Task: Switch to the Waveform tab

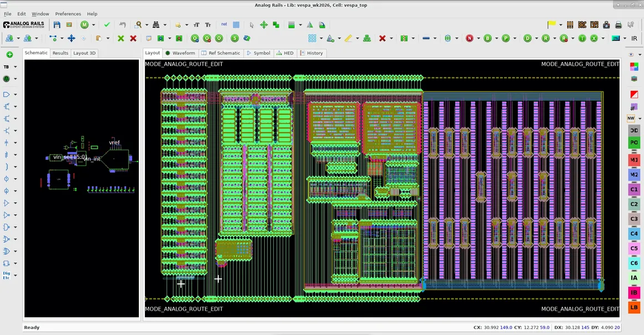Action: click(x=180, y=53)
